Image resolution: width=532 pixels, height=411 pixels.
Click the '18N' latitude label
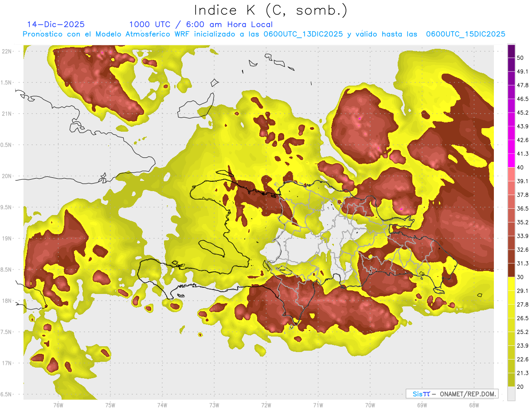(7, 301)
